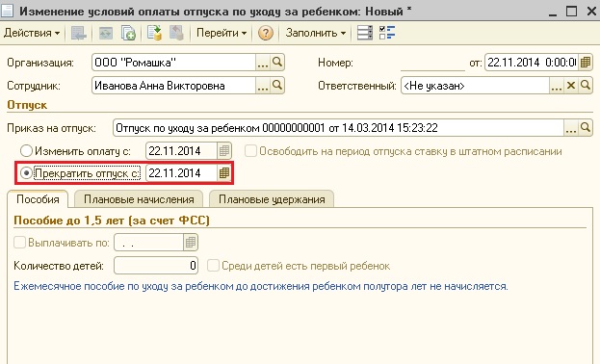The height and width of the screenshot is (364, 600).
Task: Toggle Выплачивать по checkbox
Action: coord(19,243)
